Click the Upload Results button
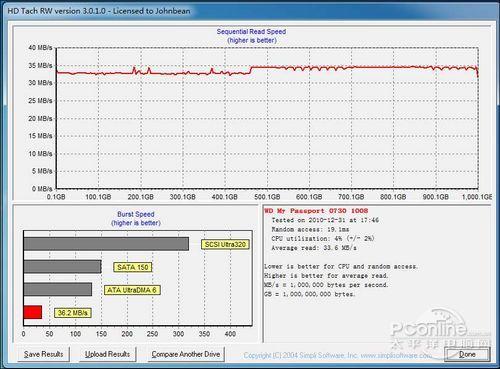Screen dimensions: 500x369 click(107, 354)
